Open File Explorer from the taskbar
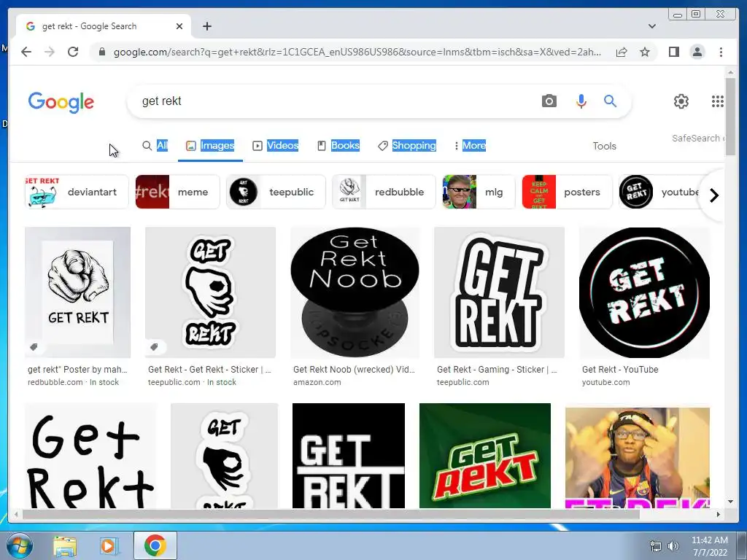747x560 pixels. coord(65,546)
